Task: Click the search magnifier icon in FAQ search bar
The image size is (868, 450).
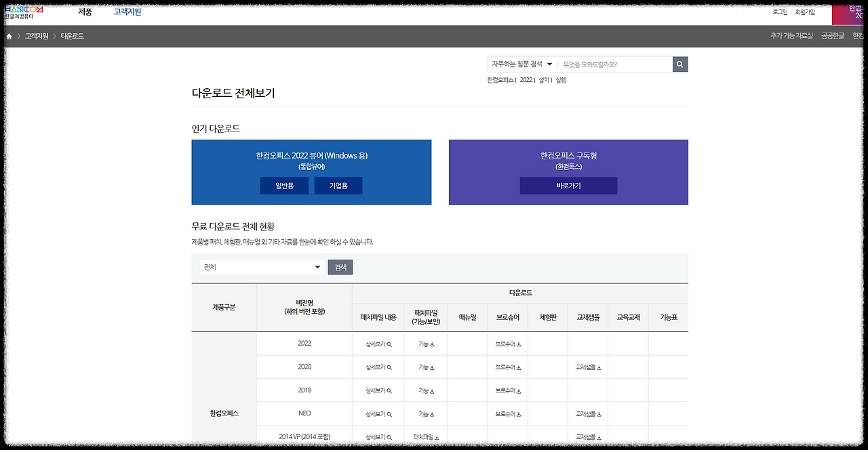Action: [679, 64]
